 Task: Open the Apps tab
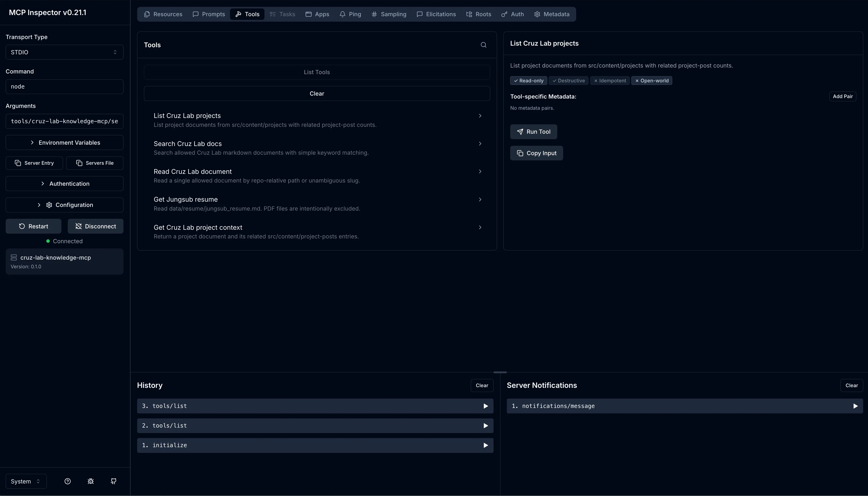(317, 14)
